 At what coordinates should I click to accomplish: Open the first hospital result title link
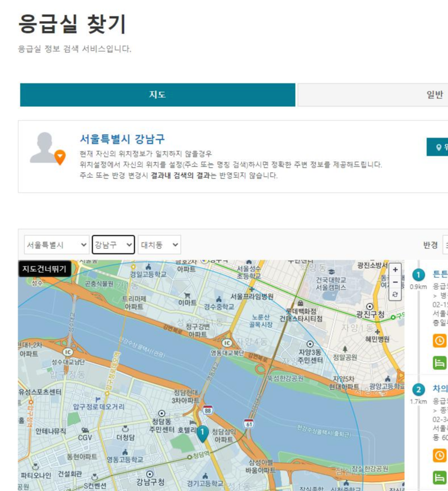(x=440, y=274)
